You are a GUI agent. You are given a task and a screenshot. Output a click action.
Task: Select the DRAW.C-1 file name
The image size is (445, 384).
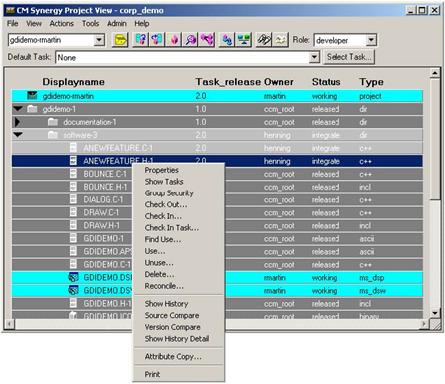pos(101,213)
